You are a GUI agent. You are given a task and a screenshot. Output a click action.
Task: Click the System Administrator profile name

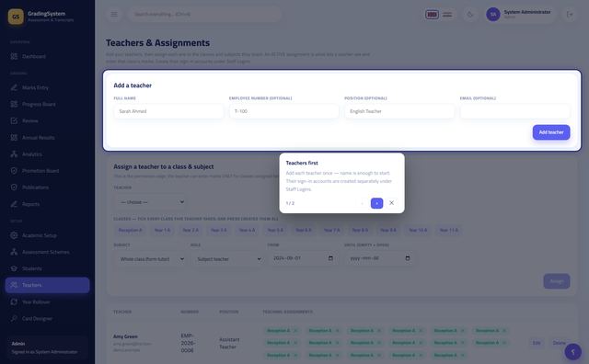[x=527, y=12]
